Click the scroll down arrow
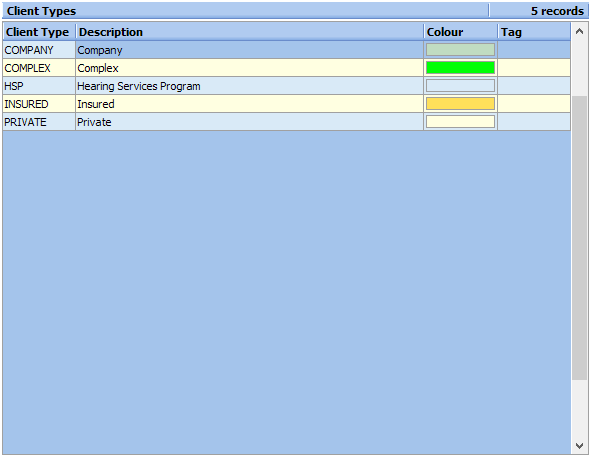Screen dimensions: 591x457 click(579, 446)
